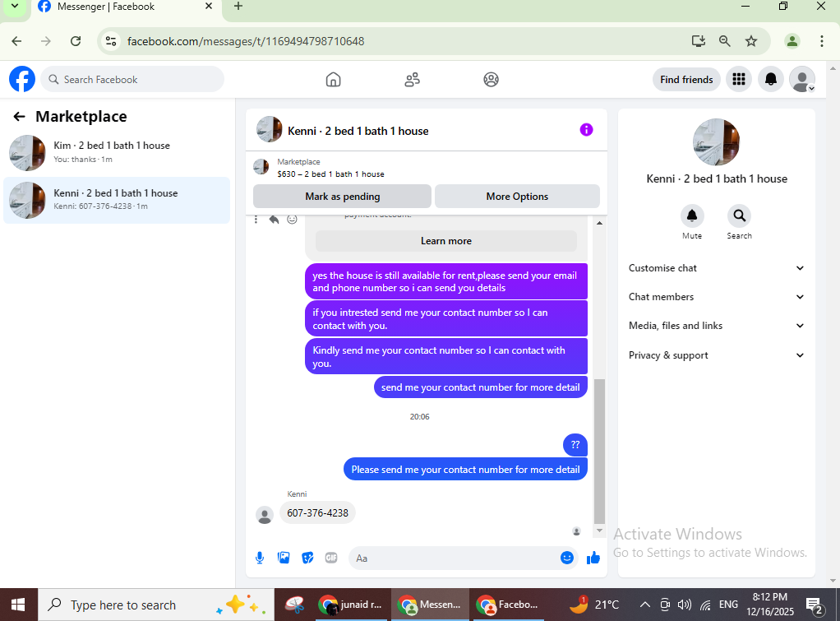Image resolution: width=840 pixels, height=621 pixels.
Task: Expand Media, files and links section
Action: tap(716, 326)
